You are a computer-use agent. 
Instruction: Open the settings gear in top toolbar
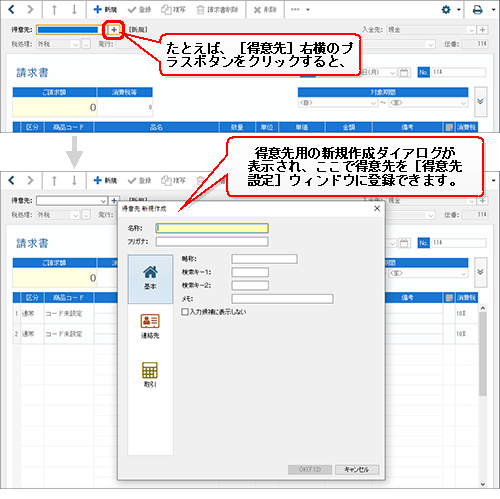[x=446, y=10]
